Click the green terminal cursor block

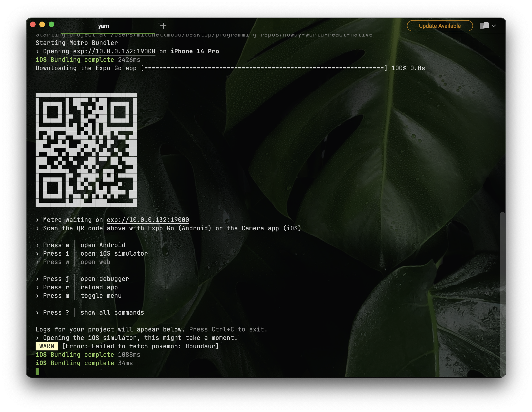(37, 372)
